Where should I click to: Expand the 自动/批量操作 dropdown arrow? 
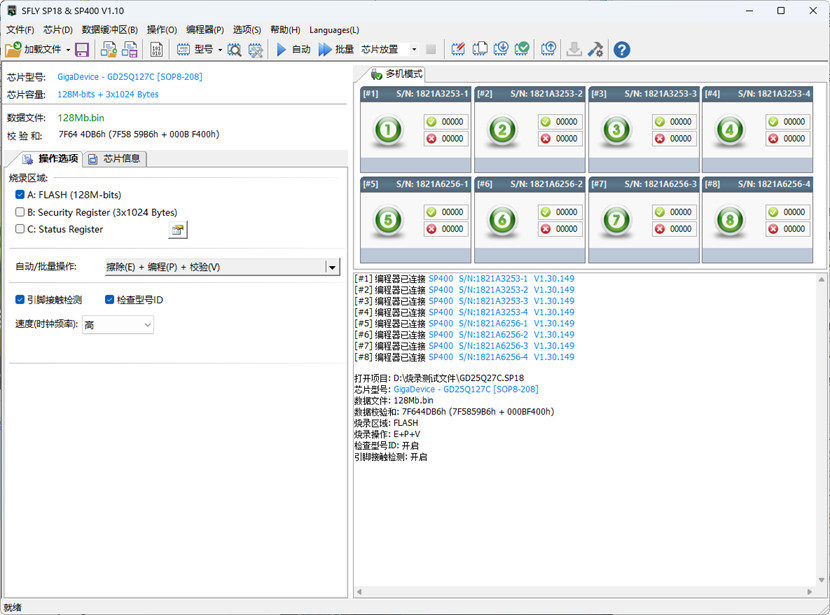332,267
